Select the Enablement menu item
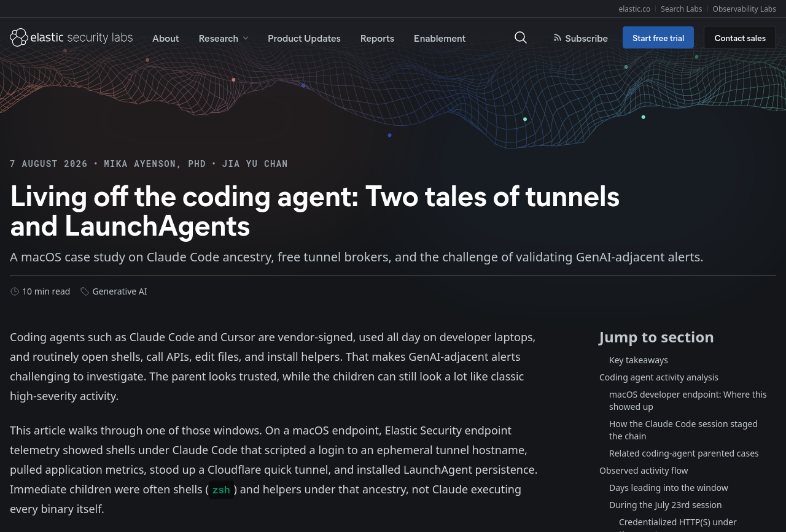This screenshot has height=532, width=786. coord(440,38)
